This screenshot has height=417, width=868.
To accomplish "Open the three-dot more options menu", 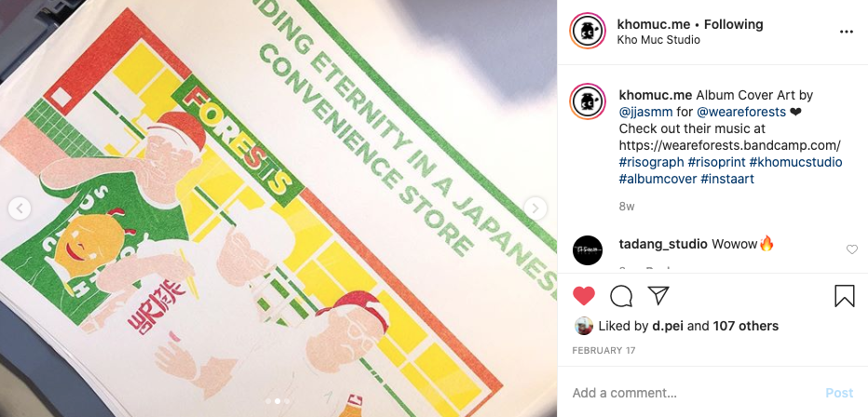I will (x=846, y=32).
